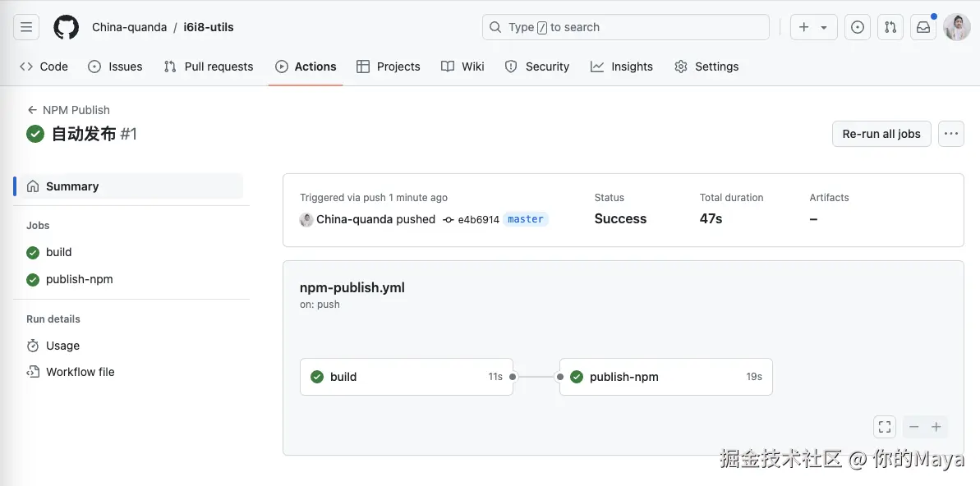The height and width of the screenshot is (486, 980).
Task: Open the create new plus dropdown
Action: (813, 27)
